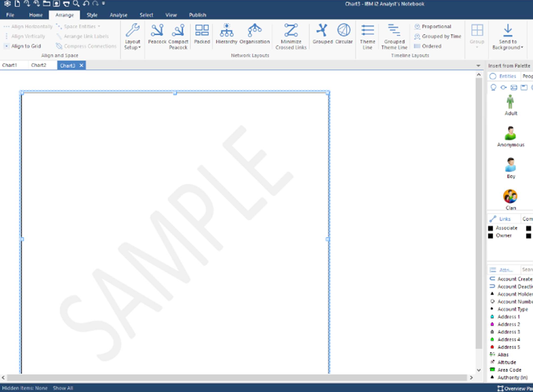This screenshot has width=533, height=392.
Task: Open the chart tab list dropdown arrow
Action: (x=478, y=65)
